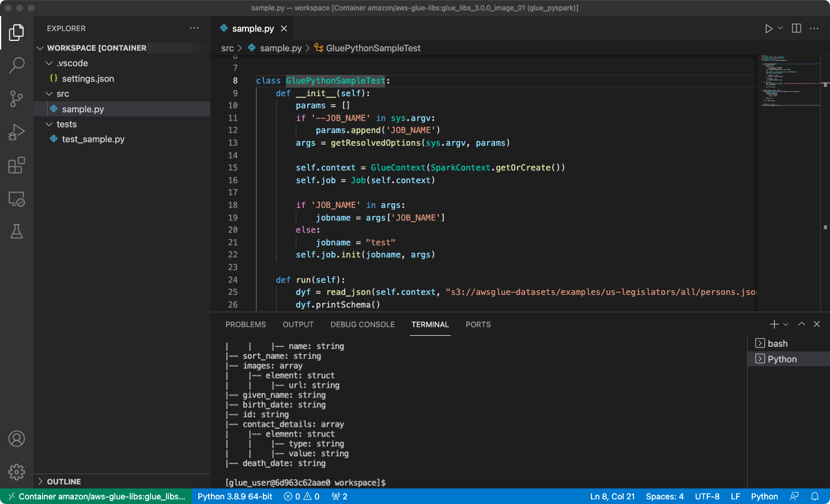830x504 pixels.
Task: Switch to the Problems tab
Action: click(x=246, y=324)
